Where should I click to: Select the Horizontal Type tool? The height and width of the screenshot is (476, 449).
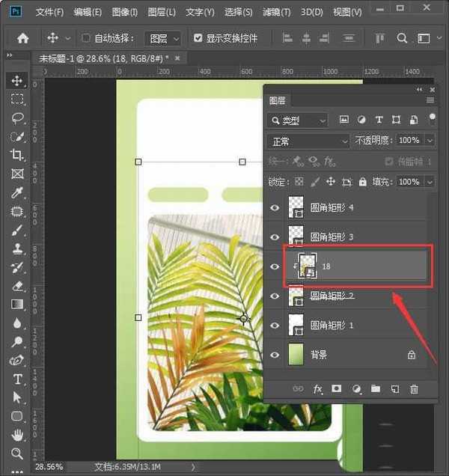click(x=16, y=379)
